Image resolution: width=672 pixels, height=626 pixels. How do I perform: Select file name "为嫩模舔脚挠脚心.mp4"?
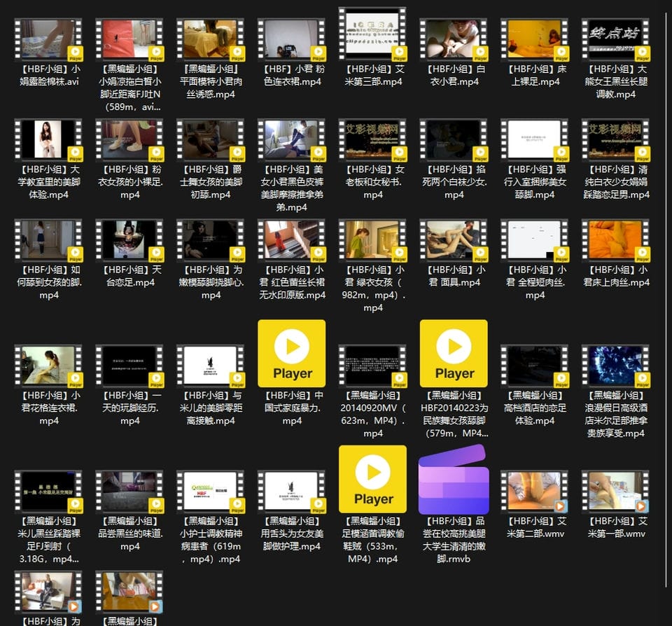pos(211,282)
